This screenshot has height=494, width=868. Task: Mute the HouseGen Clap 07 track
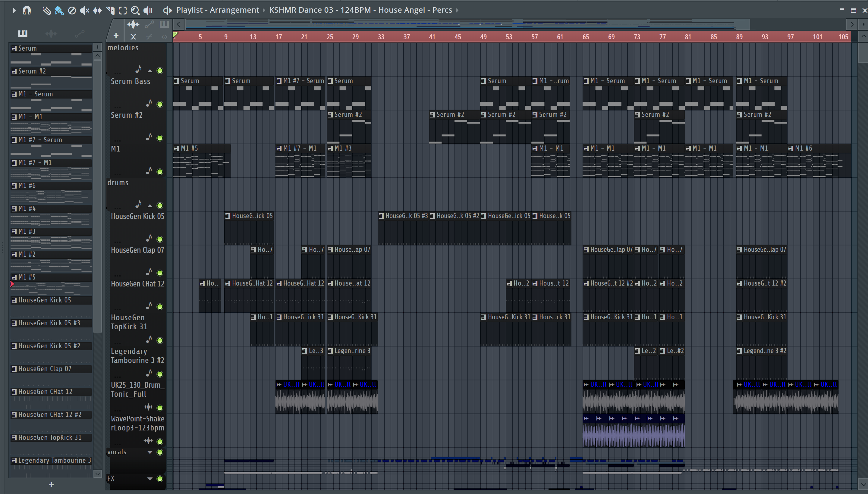(160, 273)
